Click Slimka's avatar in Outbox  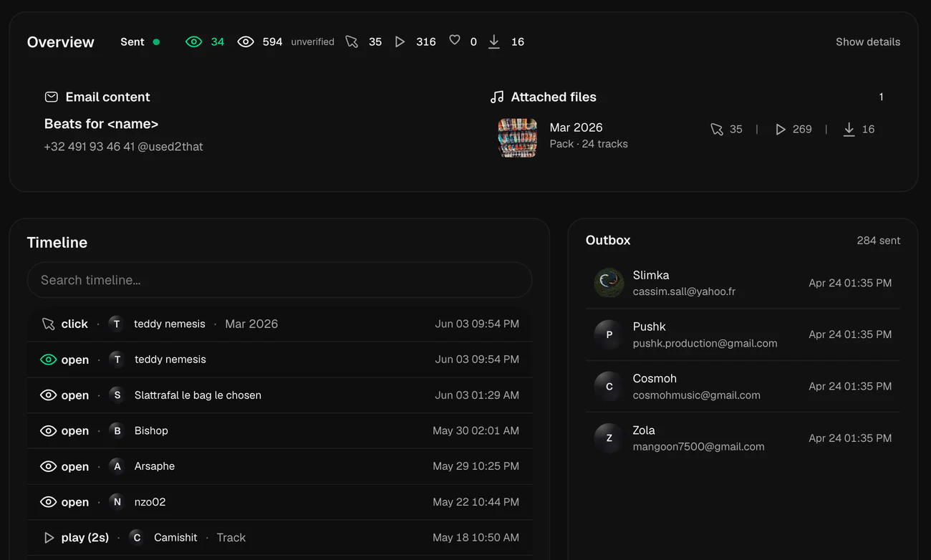tap(609, 283)
